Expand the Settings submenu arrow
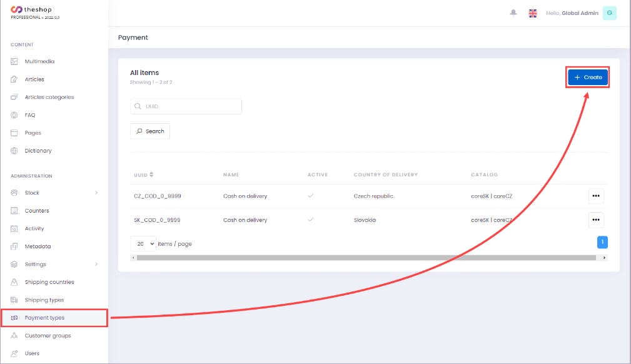Viewport: 631px width, 364px height. click(x=96, y=264)
